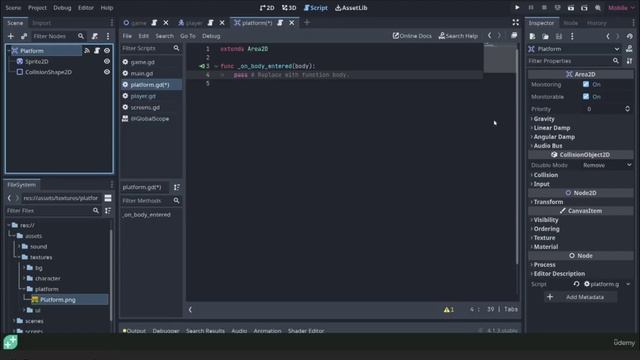Click the Filter Scripts field
The image size is (640, 360).
pos(151,48)
